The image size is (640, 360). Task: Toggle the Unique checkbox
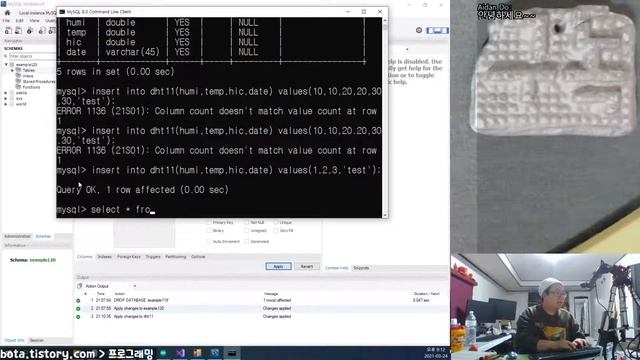click(276, 222)
